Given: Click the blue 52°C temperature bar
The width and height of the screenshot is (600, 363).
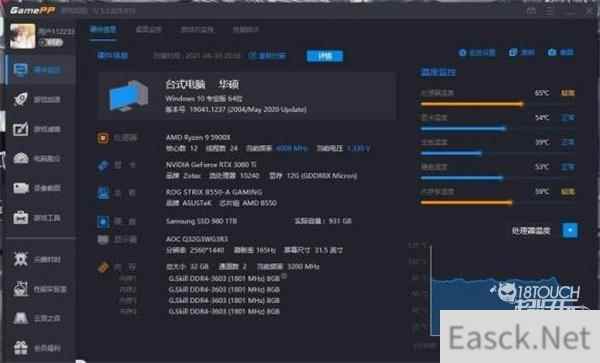Looking at the screenshot, I should coord(461,178).
